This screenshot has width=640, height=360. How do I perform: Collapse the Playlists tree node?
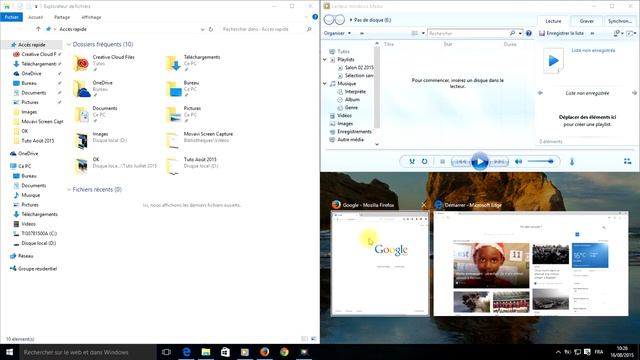point(325,60)
